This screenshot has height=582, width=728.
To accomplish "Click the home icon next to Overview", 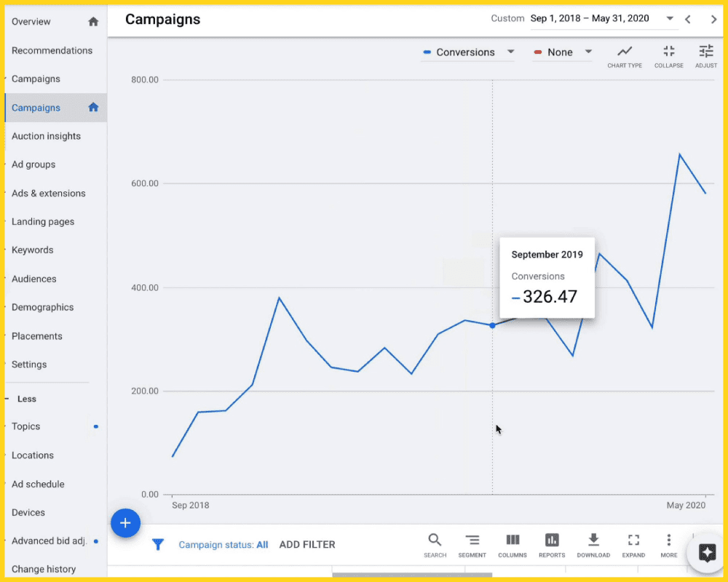I will [x=93, y=22].
